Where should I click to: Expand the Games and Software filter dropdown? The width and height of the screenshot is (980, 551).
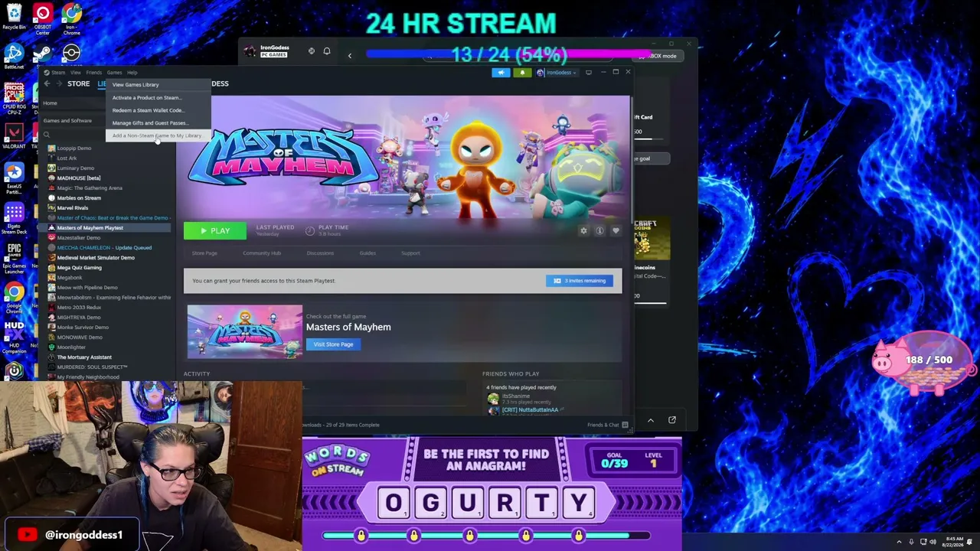click(x=67, y=120)
